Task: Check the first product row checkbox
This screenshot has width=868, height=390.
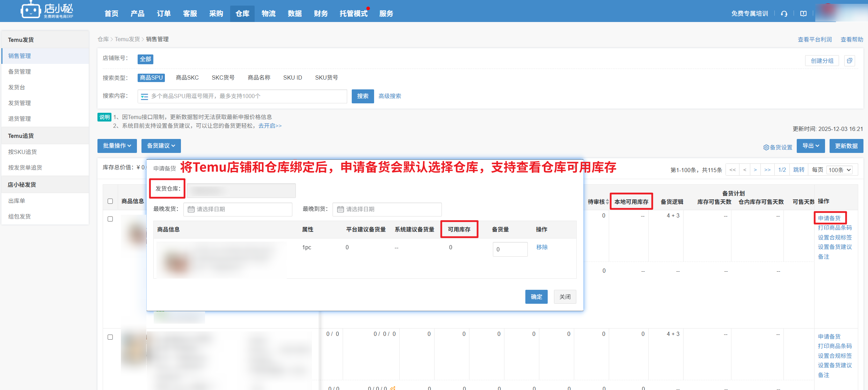Action: tap(110, 219)
